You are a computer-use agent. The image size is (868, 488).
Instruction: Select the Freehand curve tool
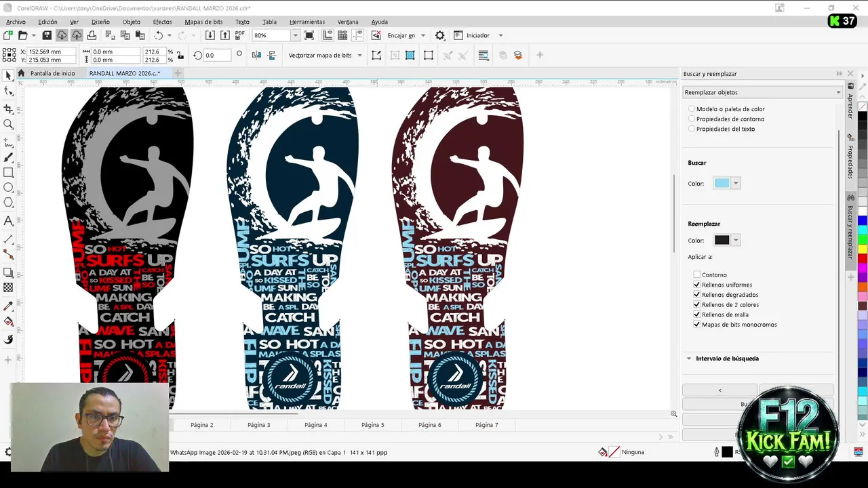pyautogui.click(x=8, y=142)
